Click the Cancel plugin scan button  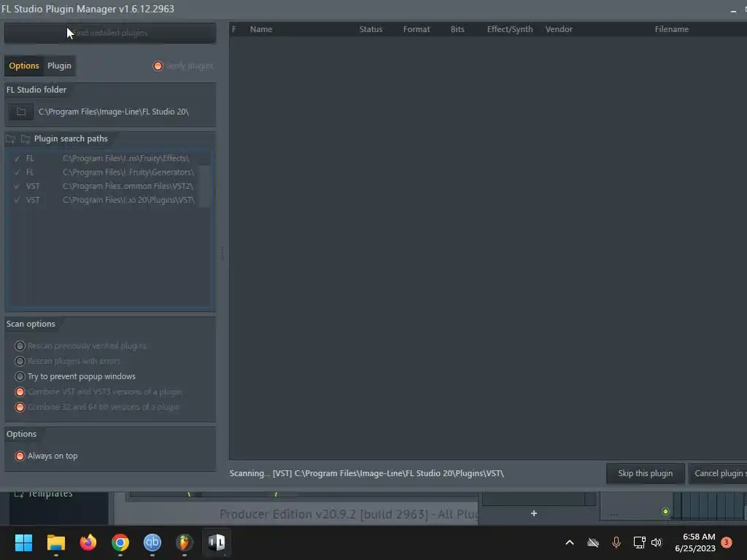tap(718, 473)
